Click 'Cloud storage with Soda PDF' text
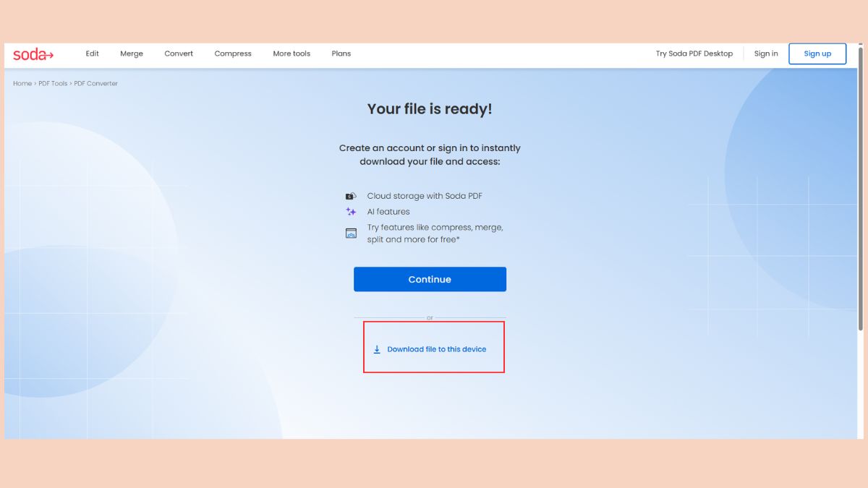Image resolution: width=868 pixels, height=488 pixels. 425,196
